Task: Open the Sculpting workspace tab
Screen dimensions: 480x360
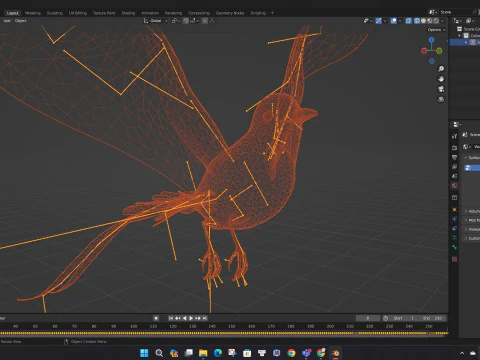Action: (x=54, y=13)
